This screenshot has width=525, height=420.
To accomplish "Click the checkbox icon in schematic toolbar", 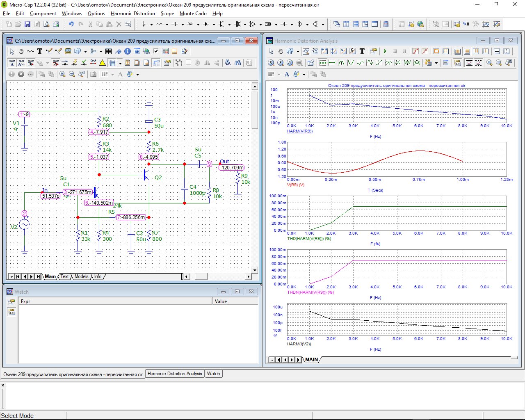I will (156, 51).
